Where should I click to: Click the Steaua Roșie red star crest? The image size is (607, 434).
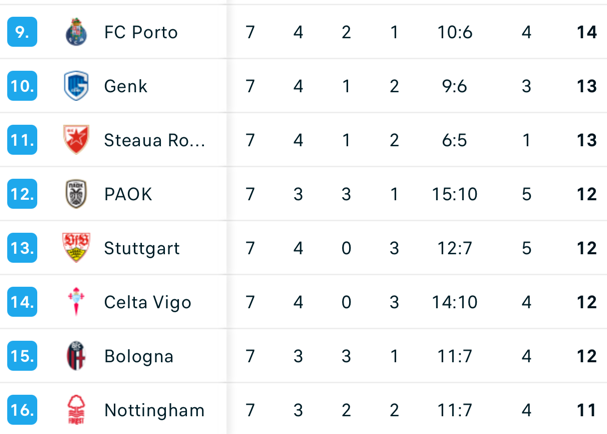pyautogui.click(x=76, y=140)
